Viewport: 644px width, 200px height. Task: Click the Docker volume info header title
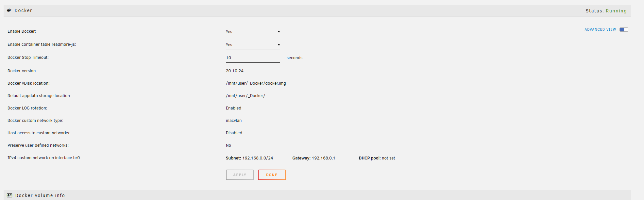coord(40,195)
